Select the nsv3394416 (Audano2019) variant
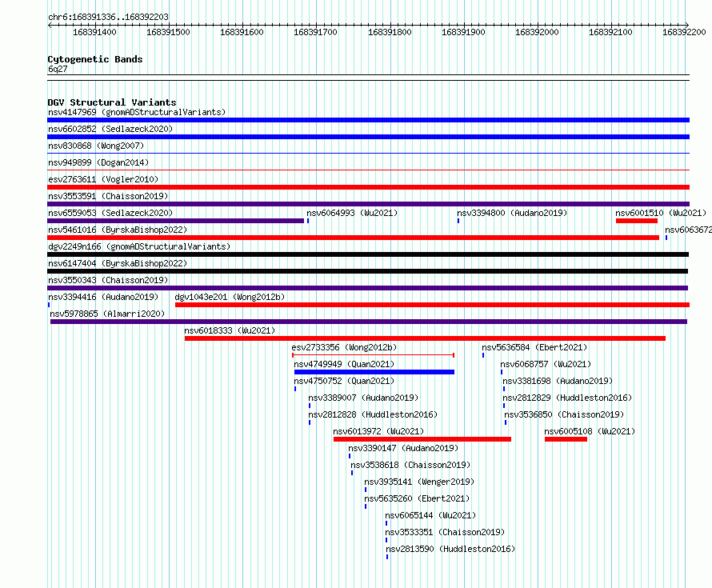The height and width of the screenshot is (588, 712). coord(103,297)
